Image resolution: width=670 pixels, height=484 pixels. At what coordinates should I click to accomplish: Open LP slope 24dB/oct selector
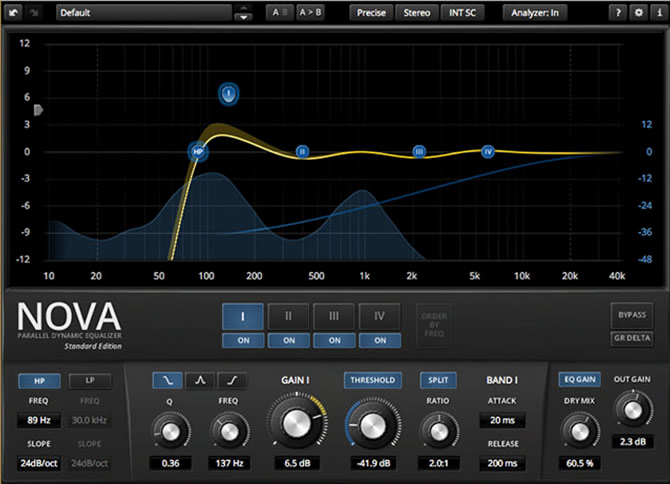pos(89,463)
